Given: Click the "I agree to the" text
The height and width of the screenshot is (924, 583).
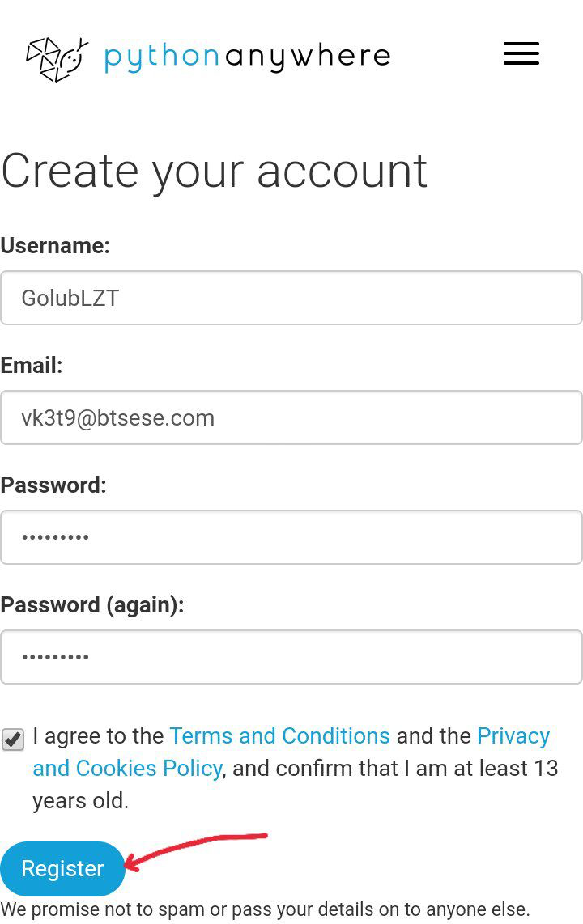Looking at the screenshot, I should point(98,735).
